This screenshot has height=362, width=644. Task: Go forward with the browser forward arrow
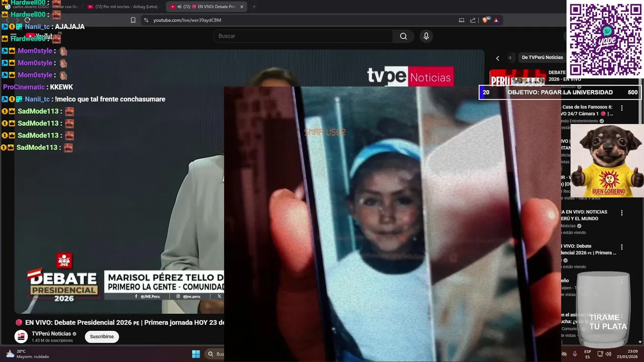click(x=17, y=20)
